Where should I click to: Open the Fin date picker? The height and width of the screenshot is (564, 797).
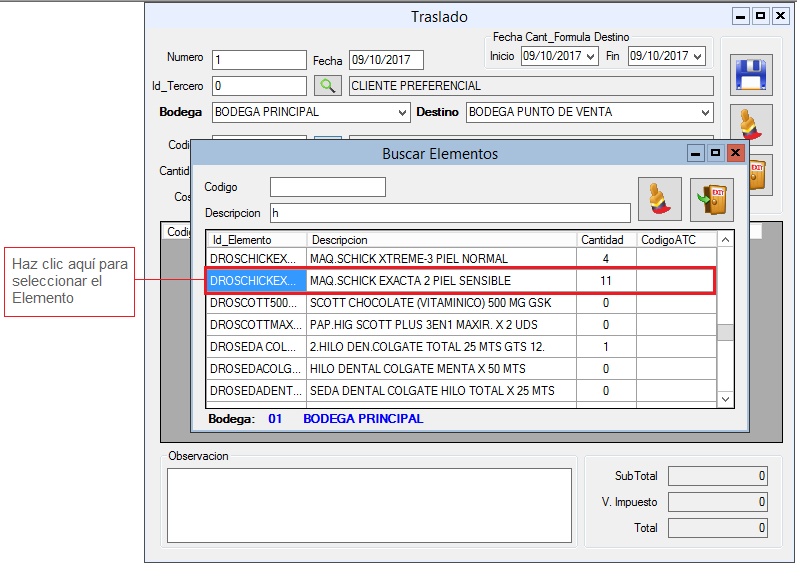(697, 57)
